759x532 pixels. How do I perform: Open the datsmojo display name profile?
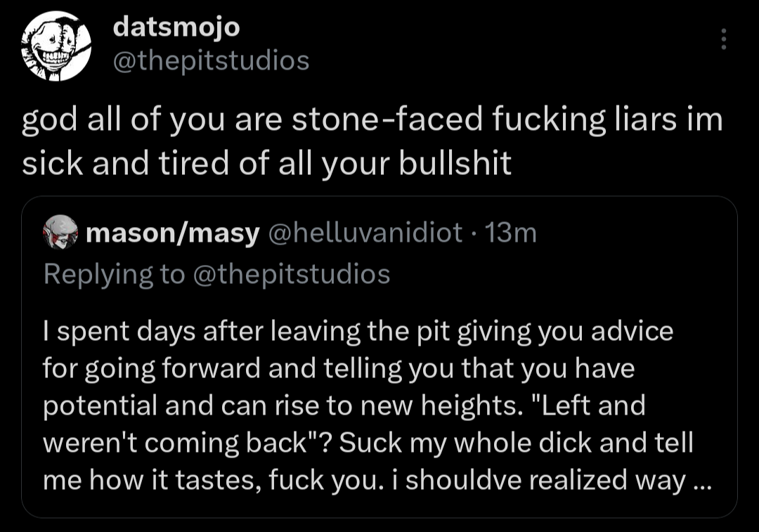tap(176, 27)
